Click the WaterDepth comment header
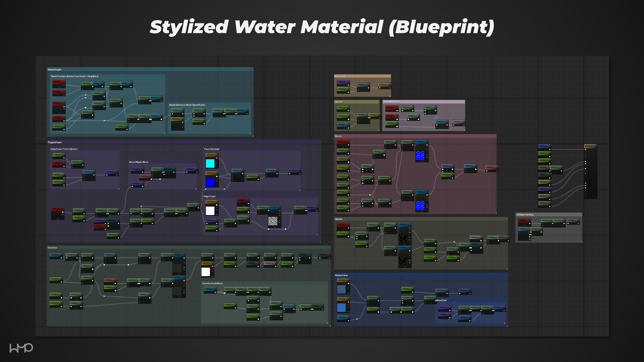The image size is (644, 362). point(55,70)
